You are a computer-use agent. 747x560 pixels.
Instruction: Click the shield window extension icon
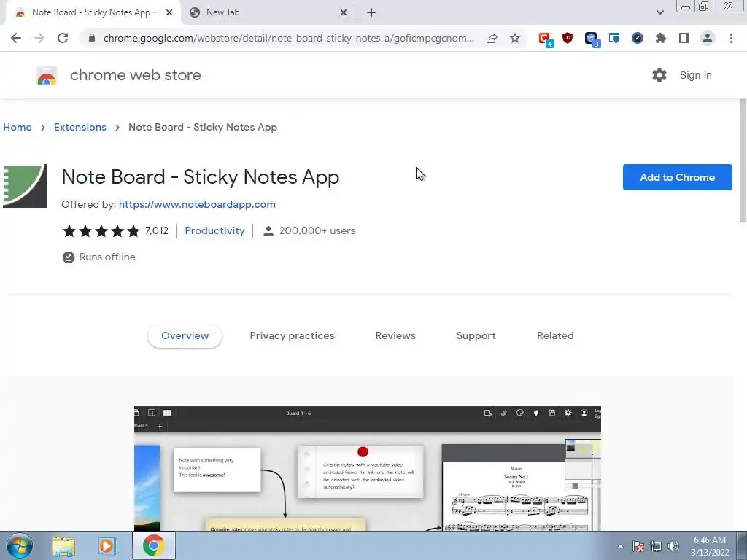(614, 38)
